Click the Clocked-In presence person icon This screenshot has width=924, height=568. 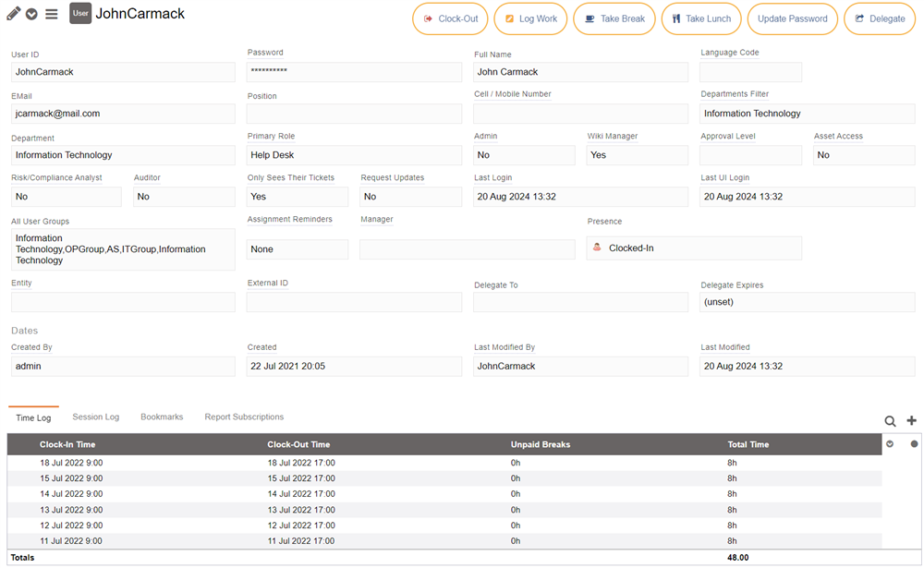click(x=597, y=248)
